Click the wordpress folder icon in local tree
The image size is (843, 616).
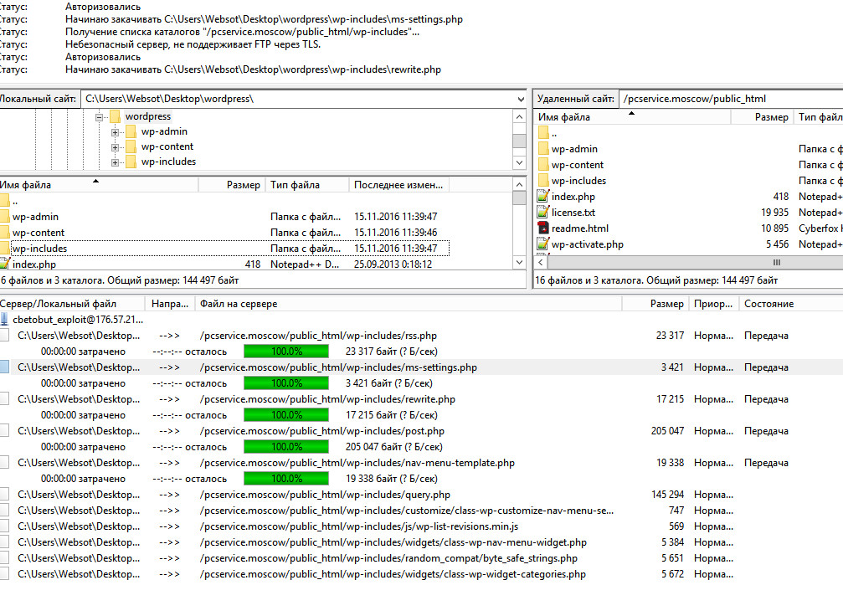click(115, 116)
